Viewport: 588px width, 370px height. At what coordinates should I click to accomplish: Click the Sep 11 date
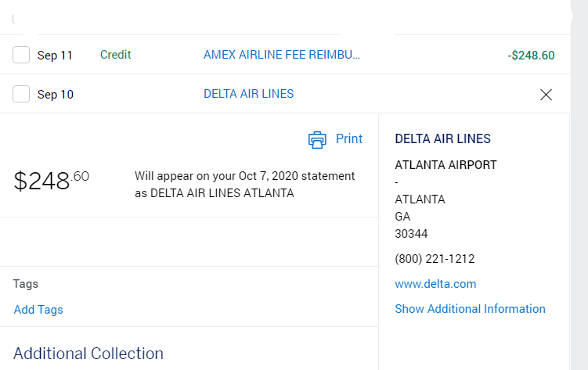(x=55, y=56)
